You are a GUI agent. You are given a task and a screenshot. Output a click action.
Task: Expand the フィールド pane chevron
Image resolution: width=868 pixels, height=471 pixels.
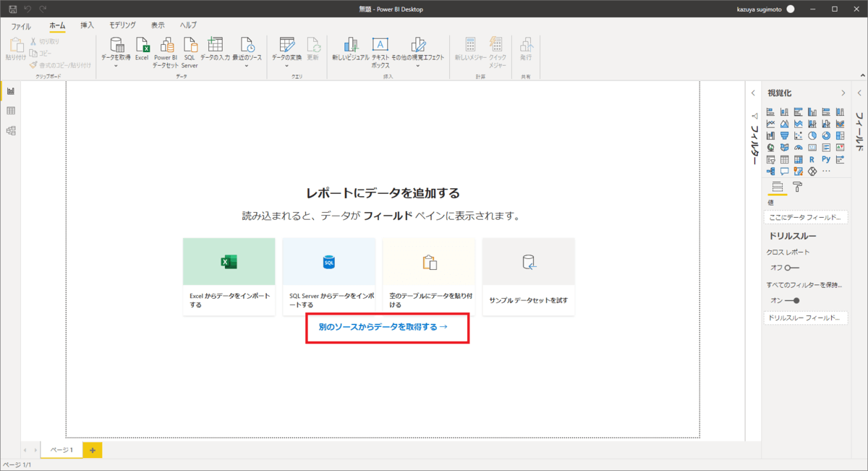[x=859, y=93]
